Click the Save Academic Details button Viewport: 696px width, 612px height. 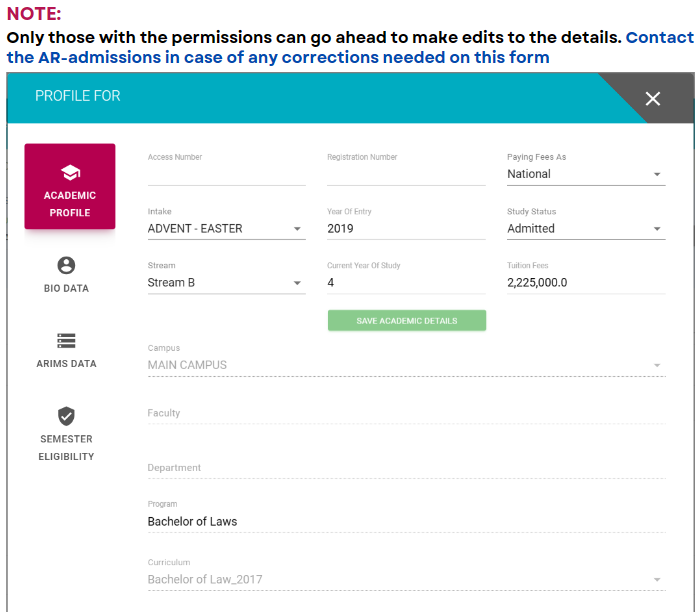(407, 320)
